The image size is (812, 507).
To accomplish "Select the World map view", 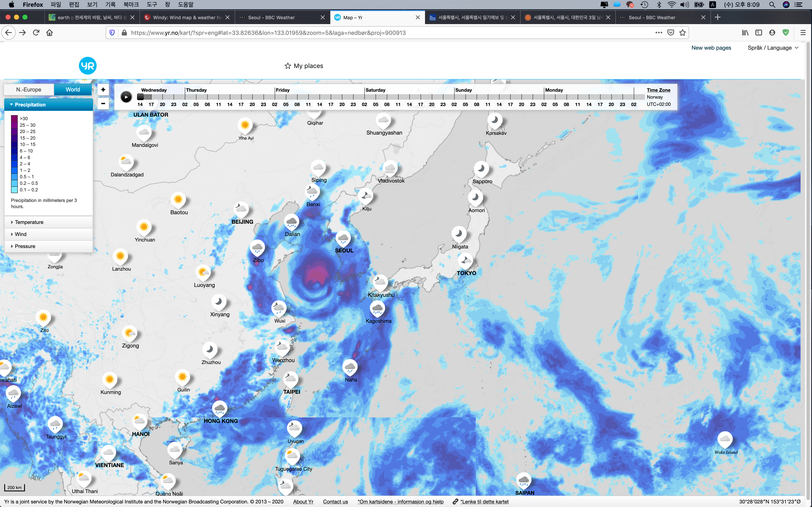I will point(73,90).
